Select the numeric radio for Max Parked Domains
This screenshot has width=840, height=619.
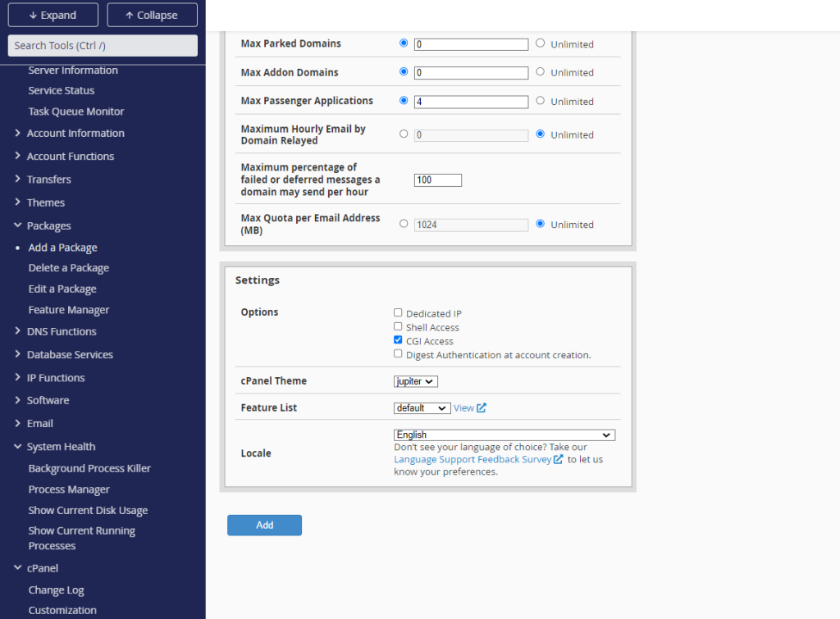404,43
